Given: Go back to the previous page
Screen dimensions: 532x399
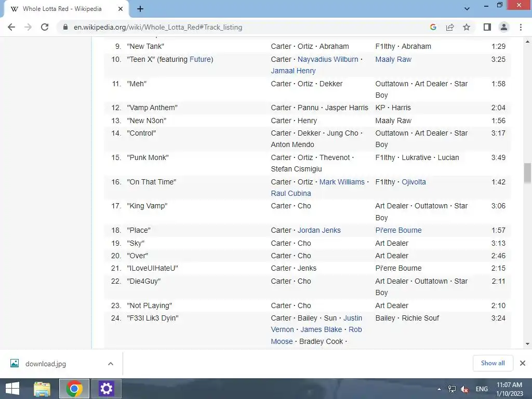Looking at the screenshot, I should 11,27.
